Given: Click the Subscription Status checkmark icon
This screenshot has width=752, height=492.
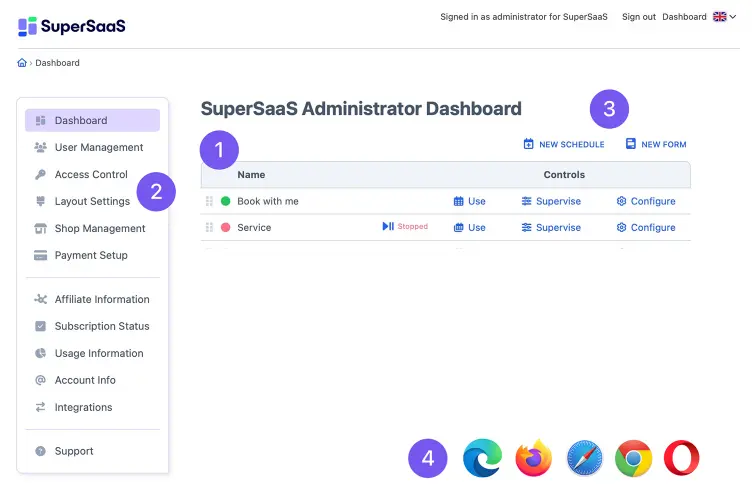Looking at the screenshot, I should click(x=40, y=326).
